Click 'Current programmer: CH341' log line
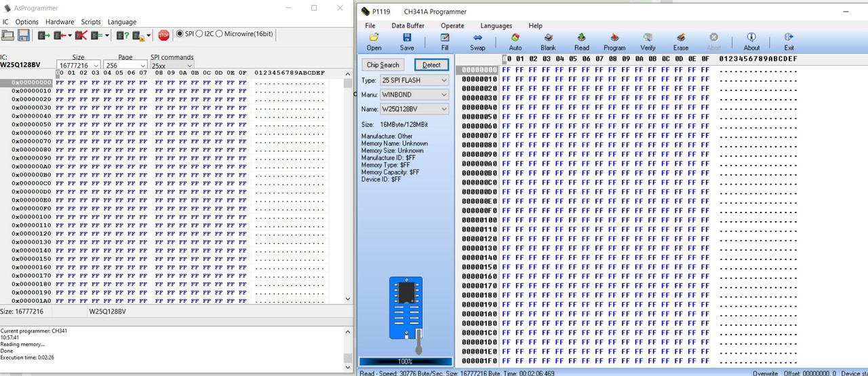 pos(35,331)
